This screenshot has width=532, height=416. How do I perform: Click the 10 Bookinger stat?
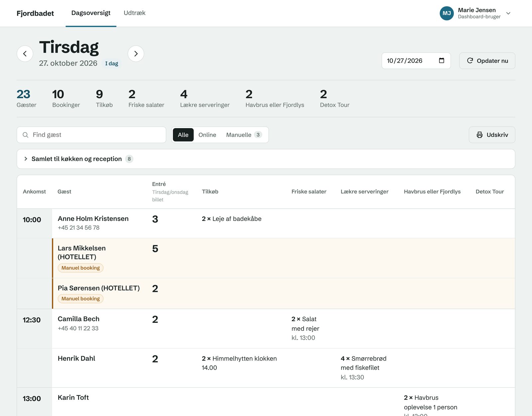click(66, 98)
